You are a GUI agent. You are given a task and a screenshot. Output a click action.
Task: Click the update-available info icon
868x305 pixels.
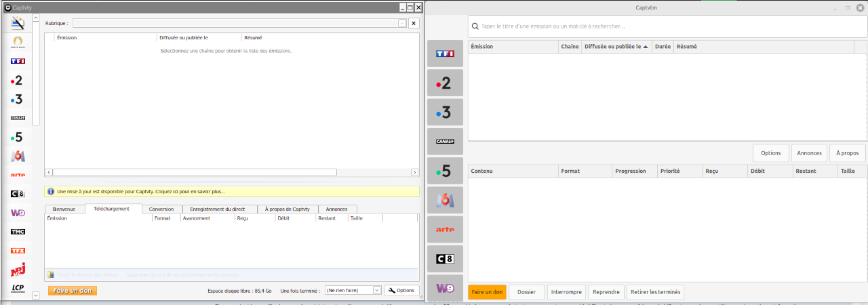click(50, 192)
